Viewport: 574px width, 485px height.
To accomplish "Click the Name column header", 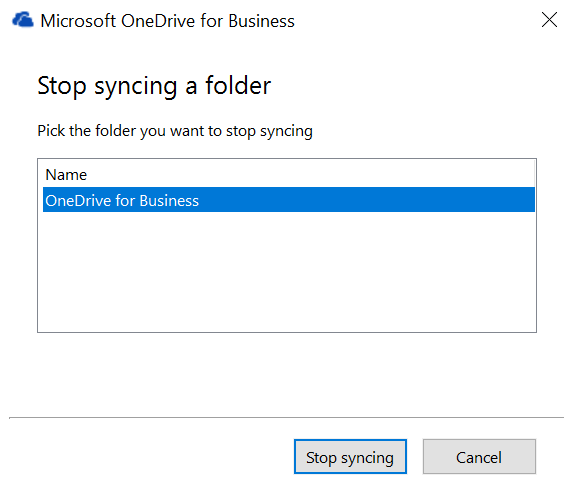I will coord(66,175).
